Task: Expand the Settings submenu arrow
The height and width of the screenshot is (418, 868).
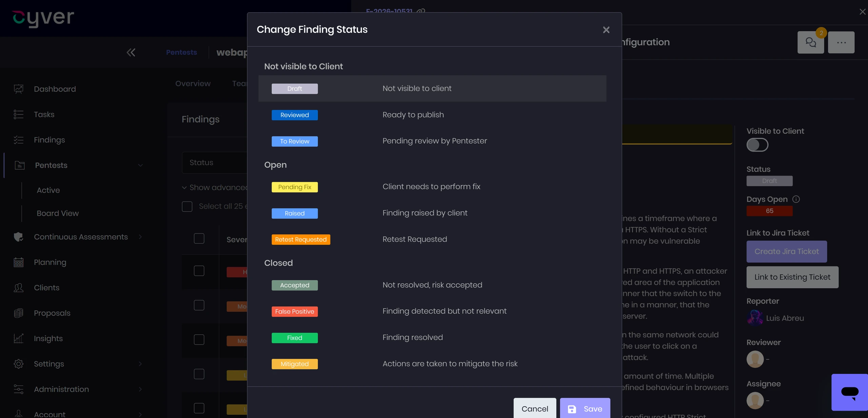Action: [140, 364]
